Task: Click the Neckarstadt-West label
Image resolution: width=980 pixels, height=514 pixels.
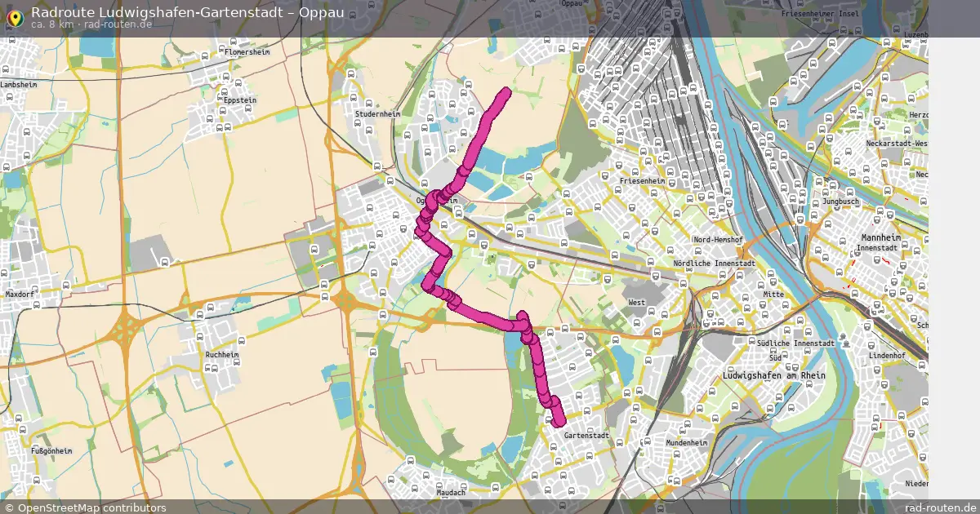Action: click(898, 144)
